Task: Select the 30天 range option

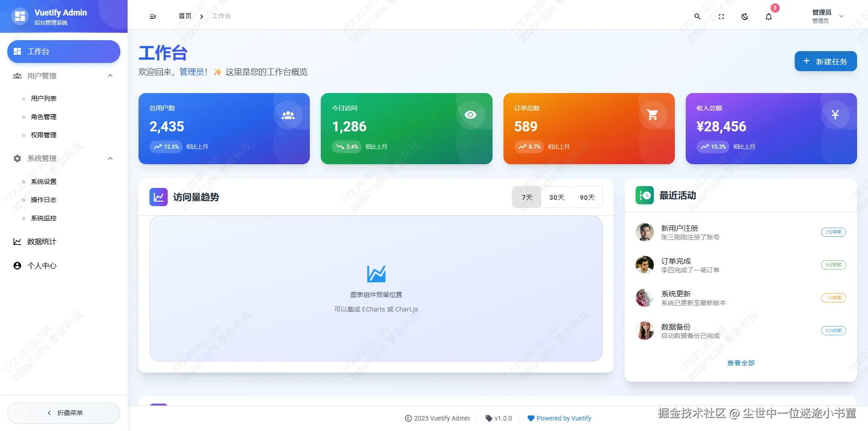Action: click(556, 197)
